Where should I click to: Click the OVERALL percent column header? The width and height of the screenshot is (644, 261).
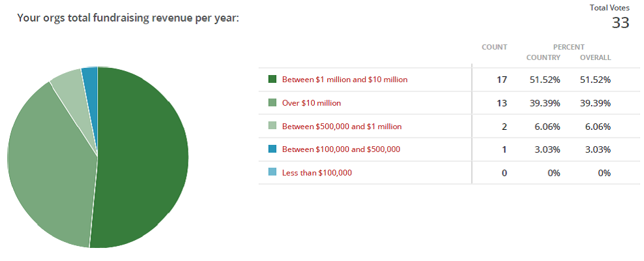point(595,57)
